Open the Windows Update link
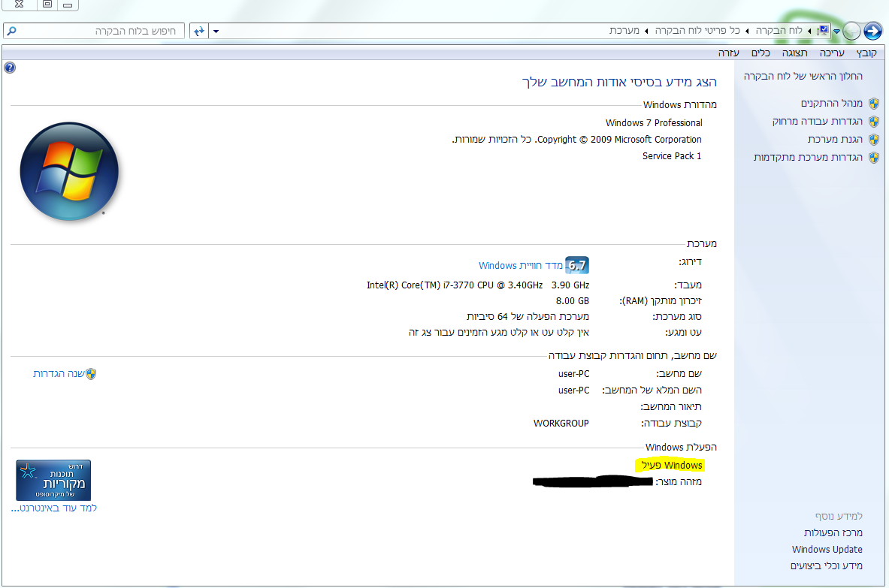Image resolution: width=889 pixels, height=588 pixels. [x=827, y=550]
